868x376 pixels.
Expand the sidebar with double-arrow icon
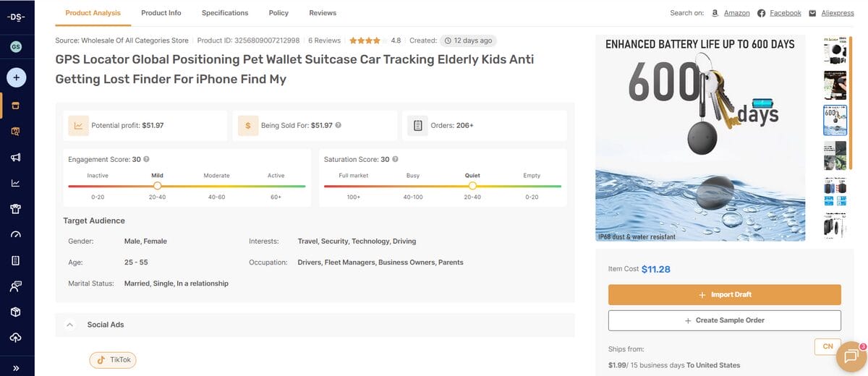(x=16, y=368)
